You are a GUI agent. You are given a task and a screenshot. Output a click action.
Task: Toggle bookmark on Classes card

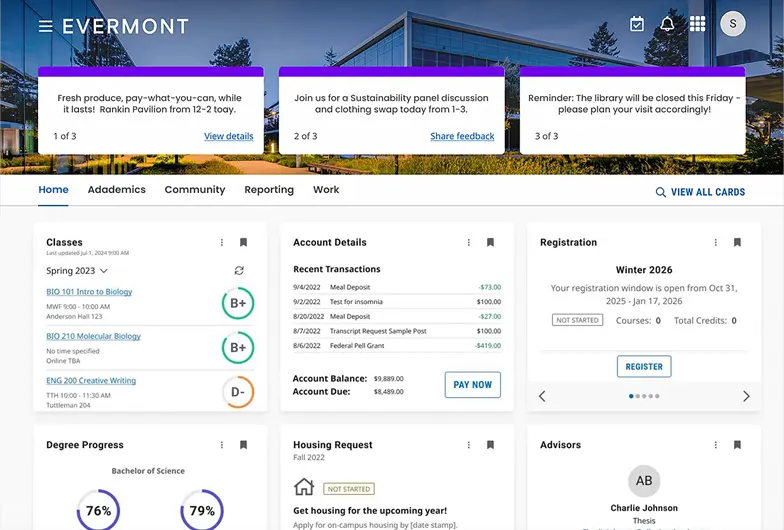tap(244, 242)
